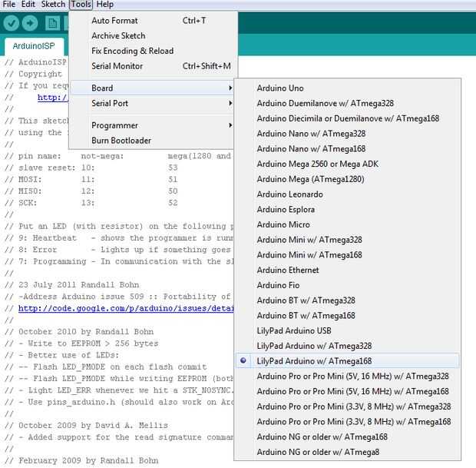This screenshot has width=476, height=468.
Task: Select Arduino Uno board
Action: [347, 88]
